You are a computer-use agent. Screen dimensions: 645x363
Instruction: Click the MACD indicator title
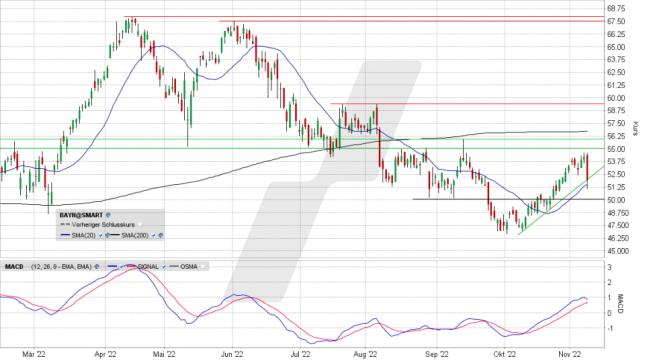14,266
